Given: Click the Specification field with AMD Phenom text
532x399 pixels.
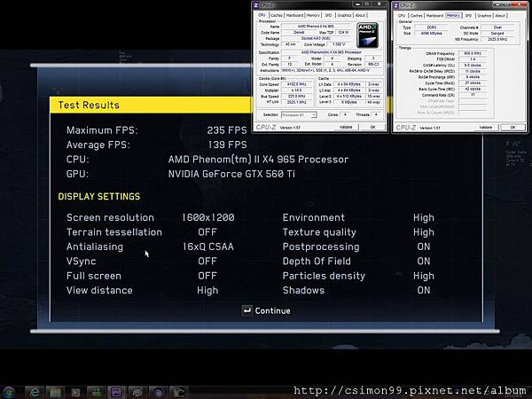Looking at the screenshot, I should (332, 52).
